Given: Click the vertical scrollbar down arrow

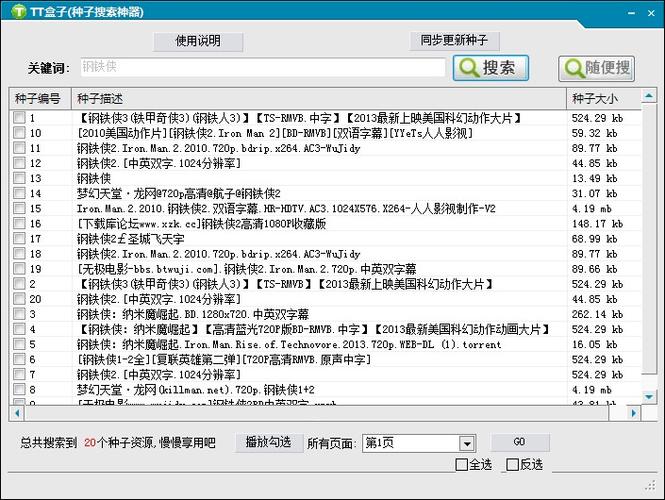Looking at the screenshot, I should click(x=650, y=396).
